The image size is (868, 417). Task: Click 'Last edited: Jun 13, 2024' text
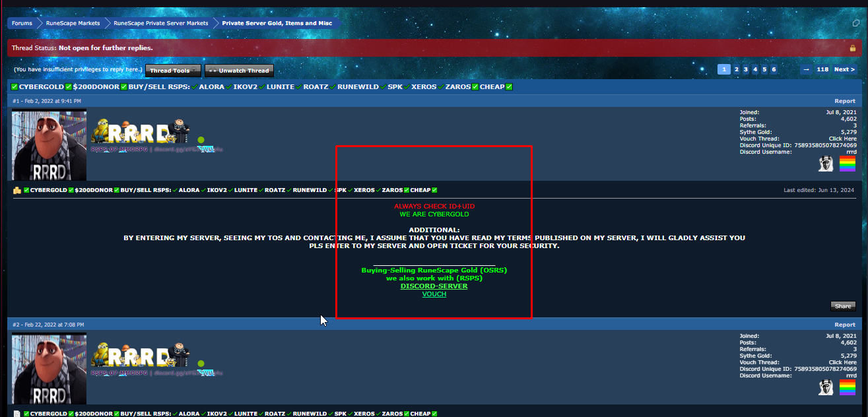click(820, 190)
